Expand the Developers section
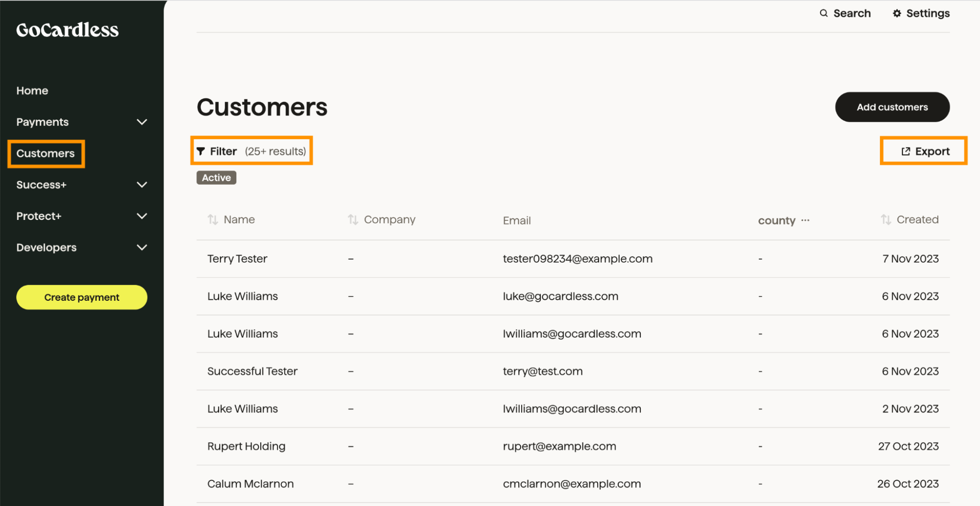Image resolution: width=980 pixels, height=506 pixels. (x=142, y=247)
